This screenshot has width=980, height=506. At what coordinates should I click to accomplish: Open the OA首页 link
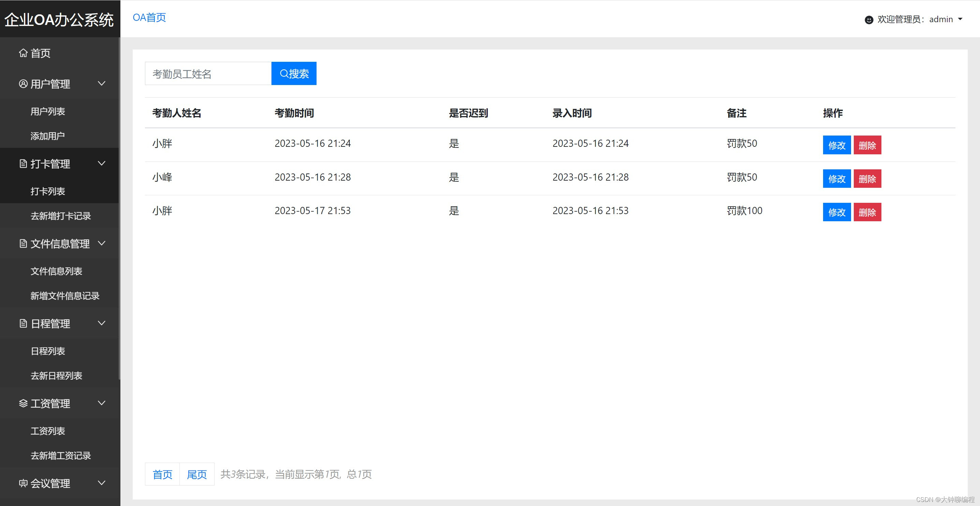click(149, 17)
